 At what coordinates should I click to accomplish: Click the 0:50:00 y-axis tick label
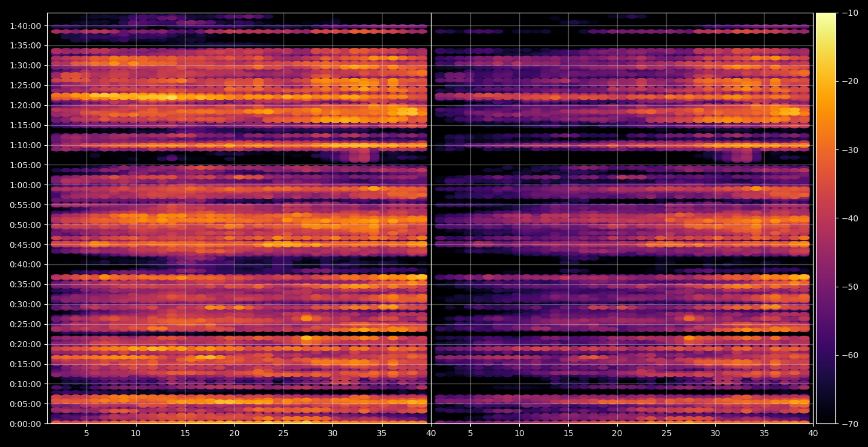tap(25, 225)
